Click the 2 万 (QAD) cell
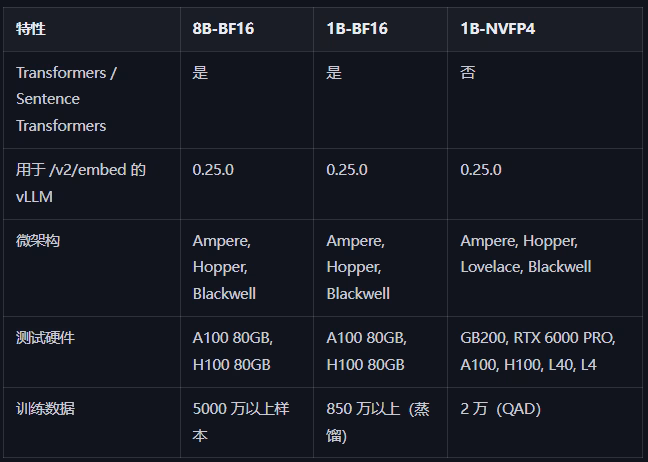Screen dimensions: 648x462 tap(500, 409)
